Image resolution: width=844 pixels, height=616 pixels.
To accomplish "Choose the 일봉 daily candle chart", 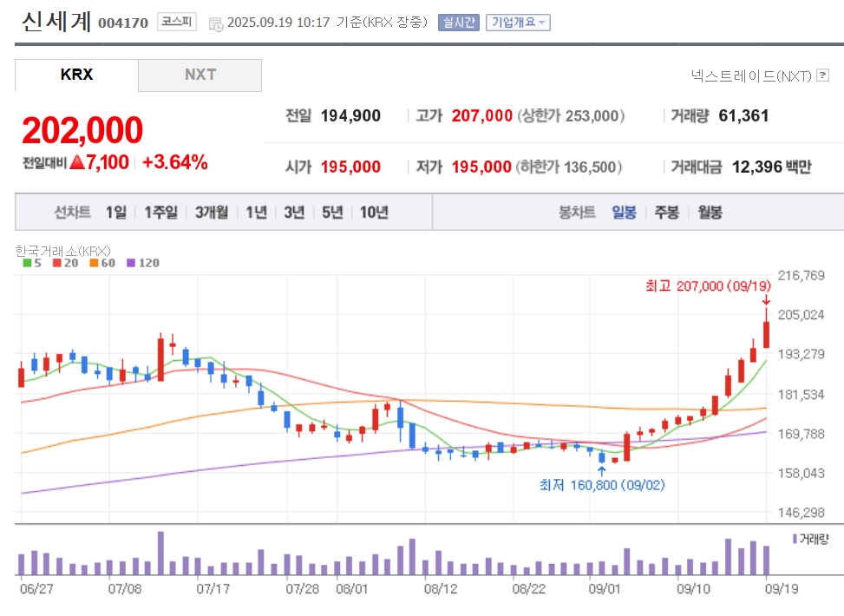I will 624,213.
